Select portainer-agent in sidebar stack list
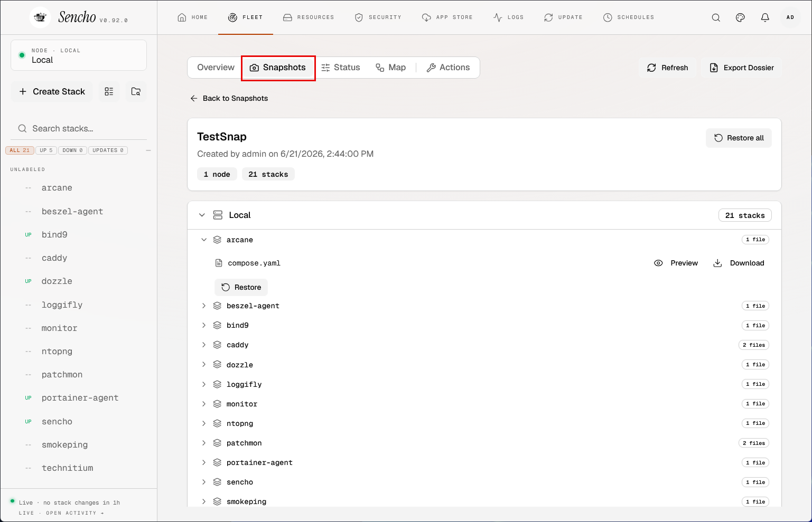812x522 pixels. point(79,398)
